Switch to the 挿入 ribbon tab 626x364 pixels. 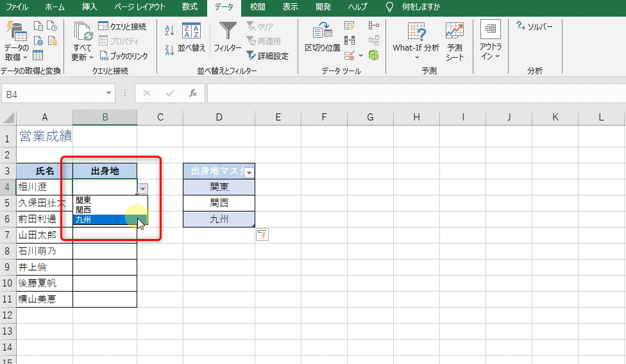pyautogui.click(x=90, y=7)
